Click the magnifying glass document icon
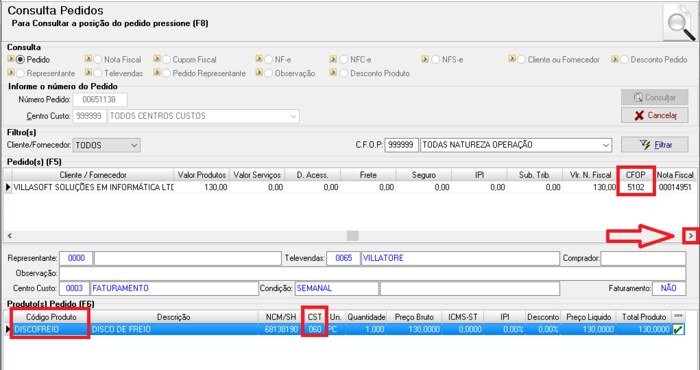Viewport: 700px width, 370px height. (x=679, y=22)
